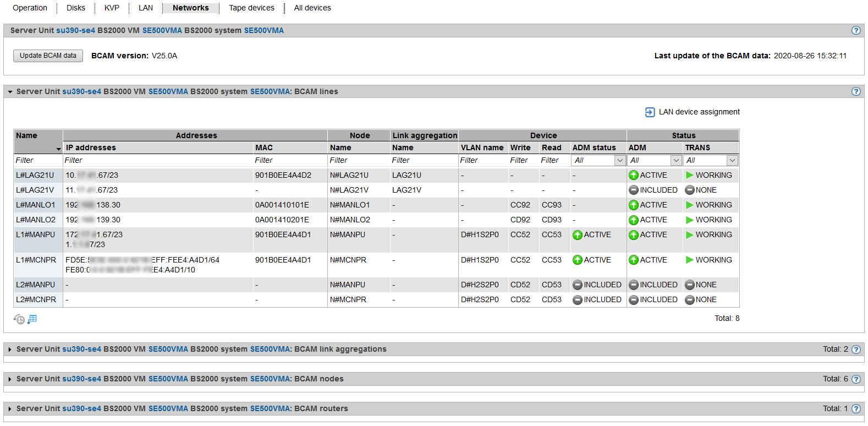Image resolution: width=868 pixels, height=426 pixels.
Task: Open the su390-se4 link in top header
Action: click(75, 30)
